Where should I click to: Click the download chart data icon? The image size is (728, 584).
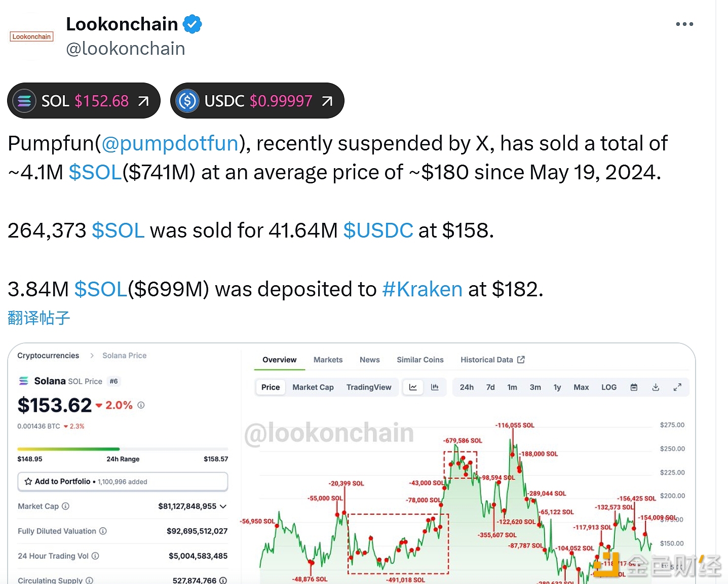click(x=656, y=387)
